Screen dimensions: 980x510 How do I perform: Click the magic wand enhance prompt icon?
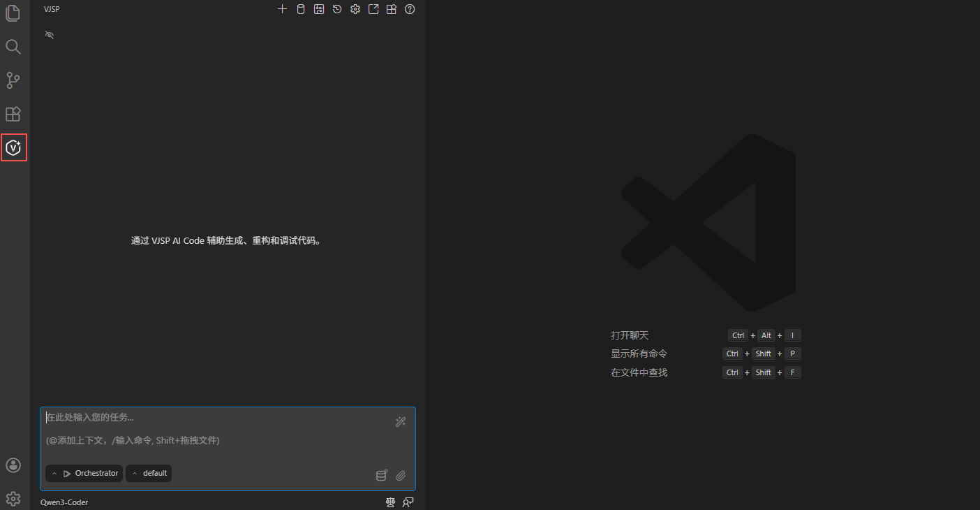pos(401,421)
